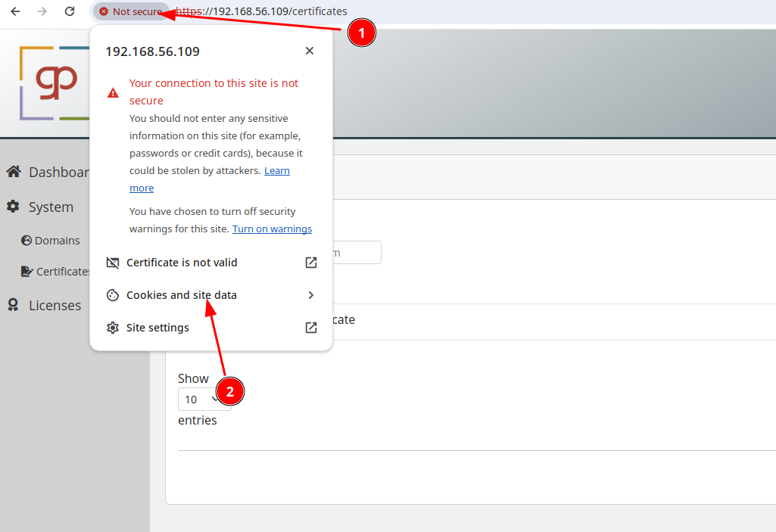Collapse the site information popup with its X
Image resolution: width=776 pixels, height=532 pixels.
click(310, 51)
